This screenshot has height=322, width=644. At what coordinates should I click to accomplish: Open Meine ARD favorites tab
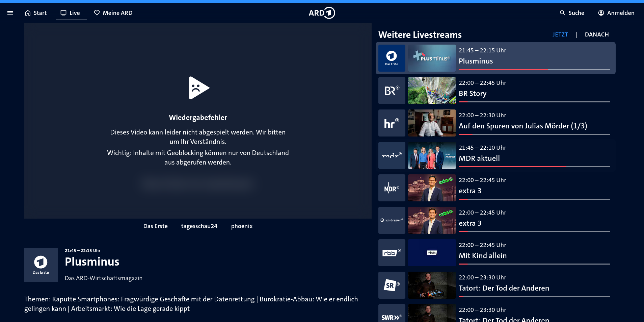[x=113, y=13]
